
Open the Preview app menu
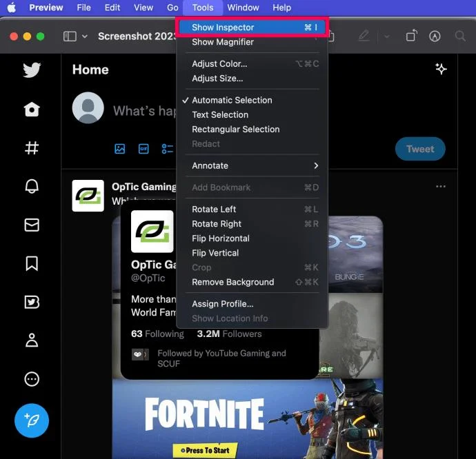[x=46, y=8]
